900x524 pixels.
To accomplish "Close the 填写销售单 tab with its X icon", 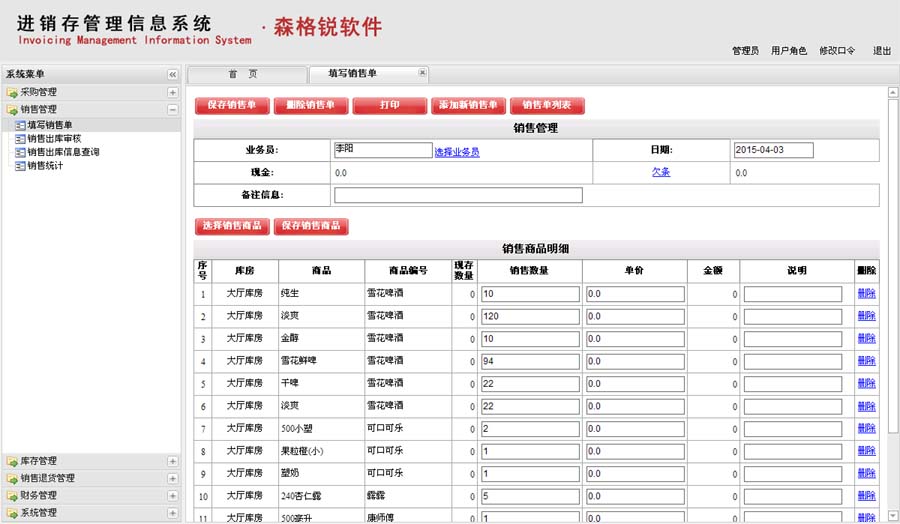I will (422, 73).
